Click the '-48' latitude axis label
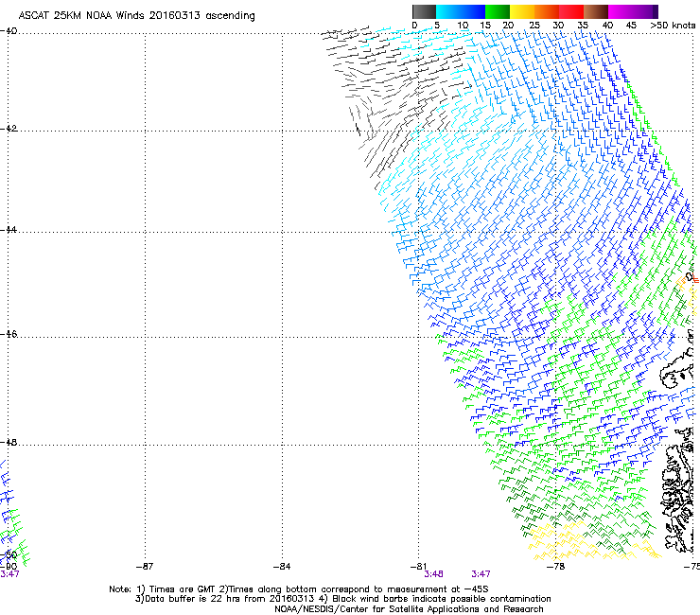 coord(9,442)
